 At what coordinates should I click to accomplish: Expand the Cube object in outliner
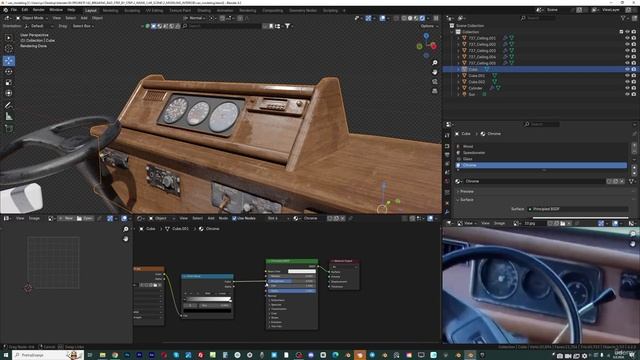(458, 69)
